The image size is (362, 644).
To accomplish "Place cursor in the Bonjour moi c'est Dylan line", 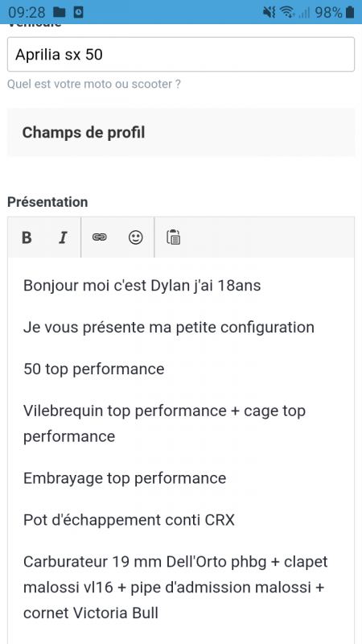I will [x=142, y=285].
